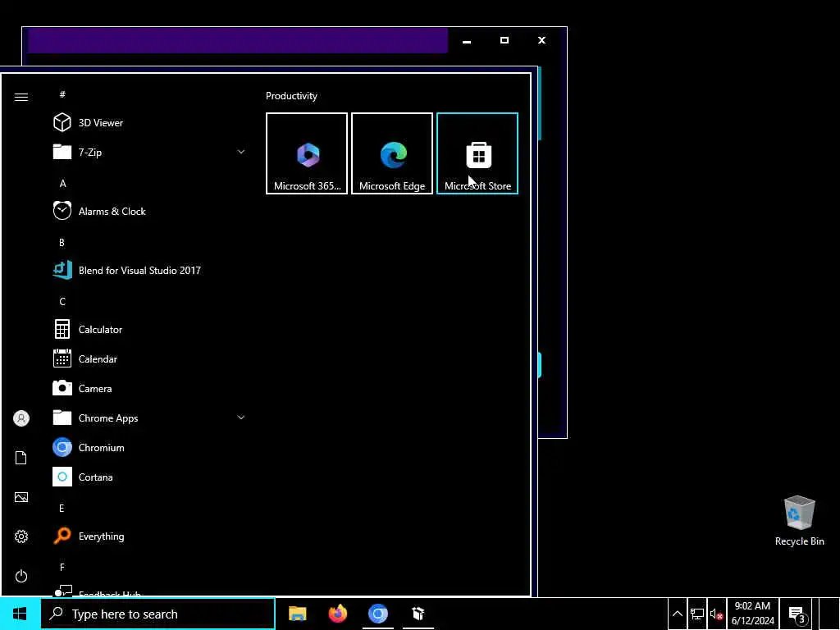The image size is (840, 630).
Task: Open Firefox from the taskbar
Action: (337, 614)
